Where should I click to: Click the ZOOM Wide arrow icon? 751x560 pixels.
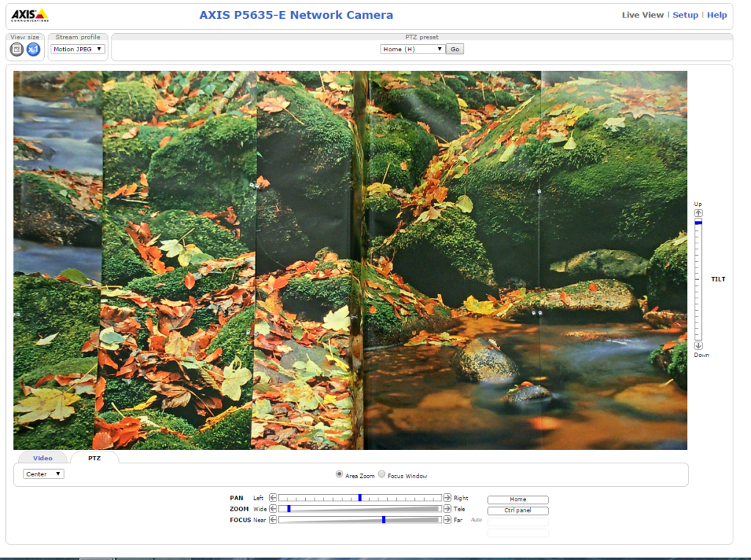click(x=271, y=509)
